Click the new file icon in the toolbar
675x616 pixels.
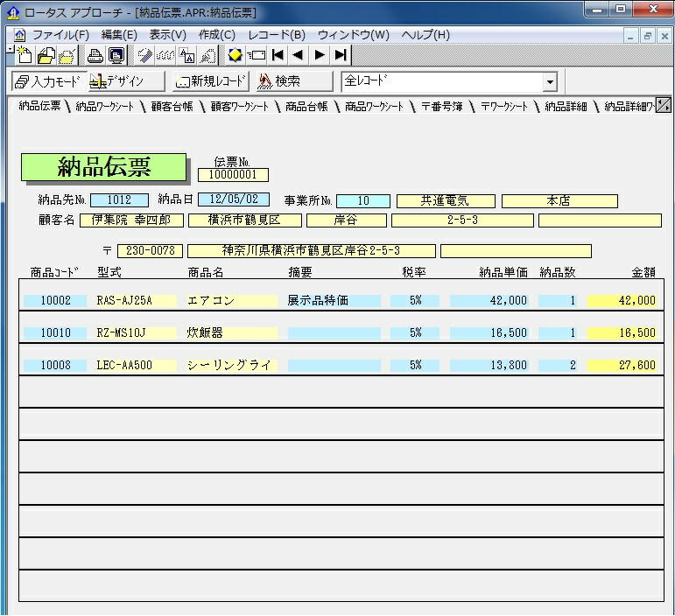click(x=25, y=55)
